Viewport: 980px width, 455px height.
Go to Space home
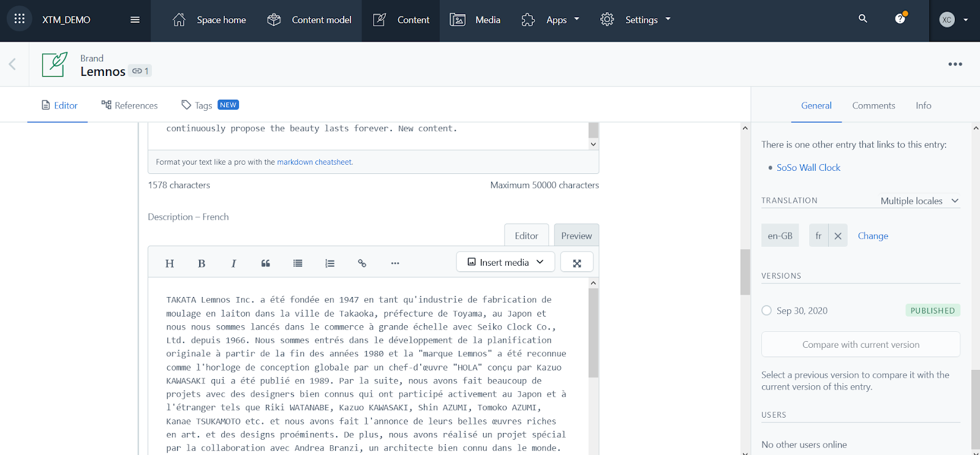[x=209, y=20]
